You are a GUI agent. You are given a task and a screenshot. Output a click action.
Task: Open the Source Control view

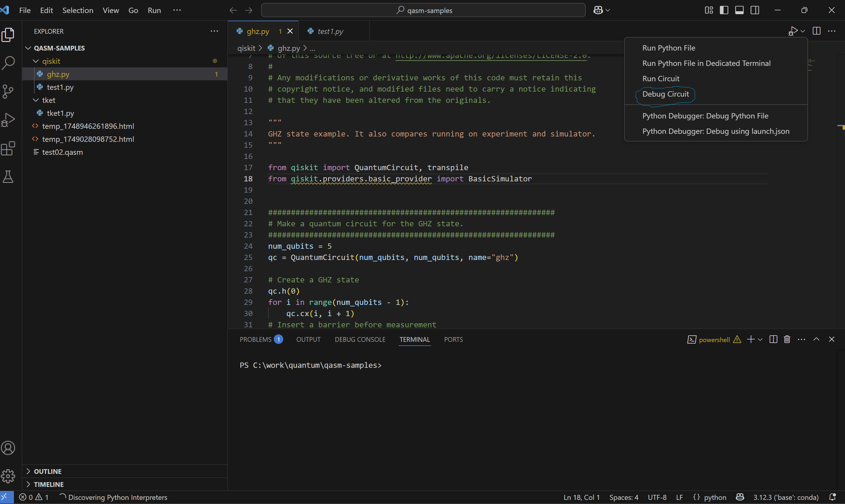coord(9,91)
